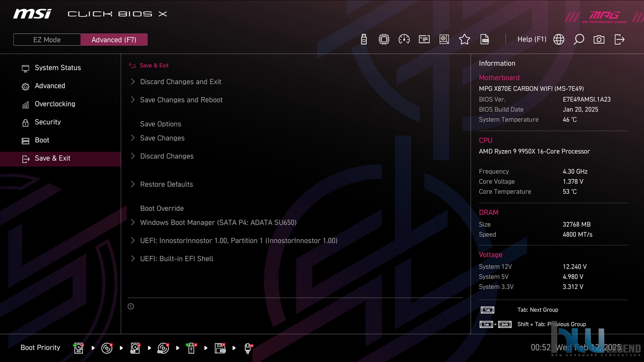Screen dimensions: 644x362
Task: Expand the Discard Changes chevron
Action: [x=133, y=156]
